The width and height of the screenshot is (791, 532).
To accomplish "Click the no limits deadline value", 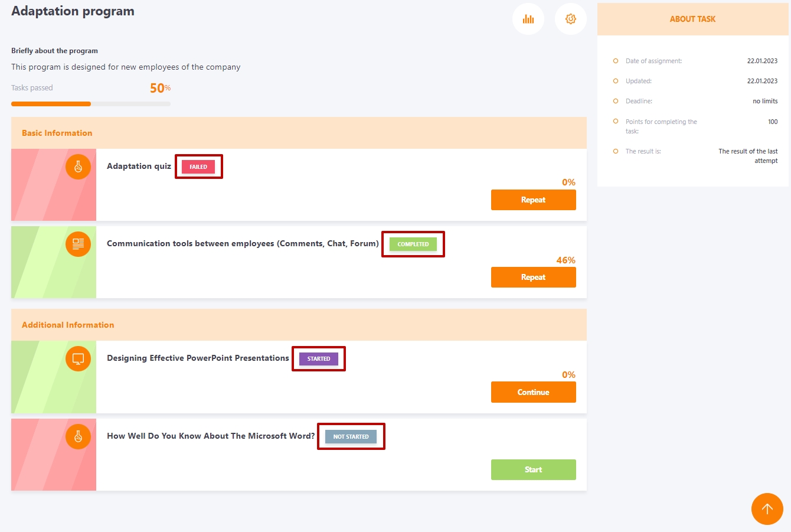I will 765,101.
